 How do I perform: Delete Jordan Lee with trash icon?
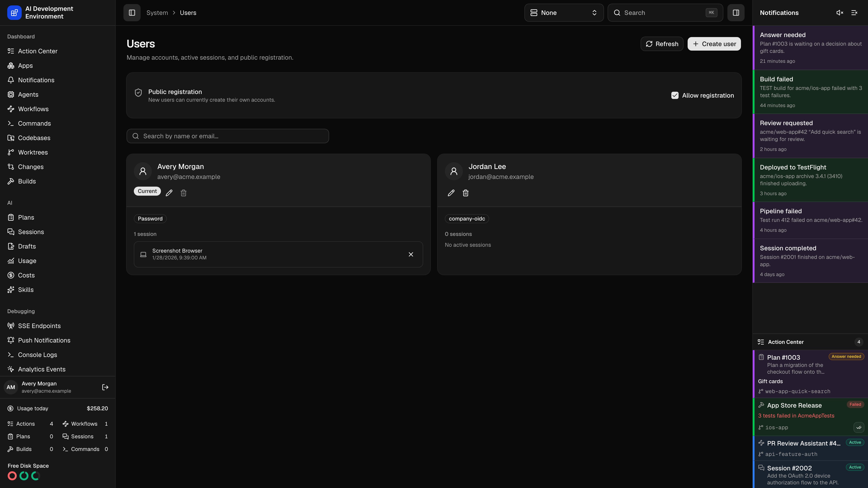tap(466, 193)
